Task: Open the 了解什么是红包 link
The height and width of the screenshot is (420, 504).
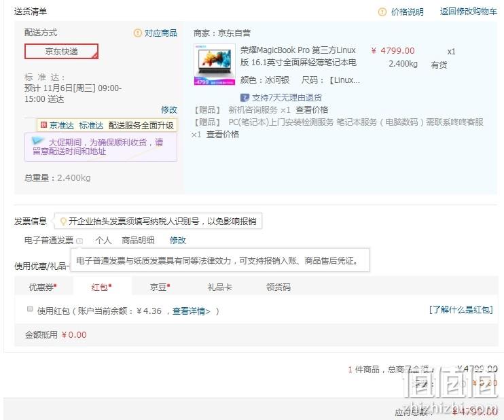Action: 461,310
